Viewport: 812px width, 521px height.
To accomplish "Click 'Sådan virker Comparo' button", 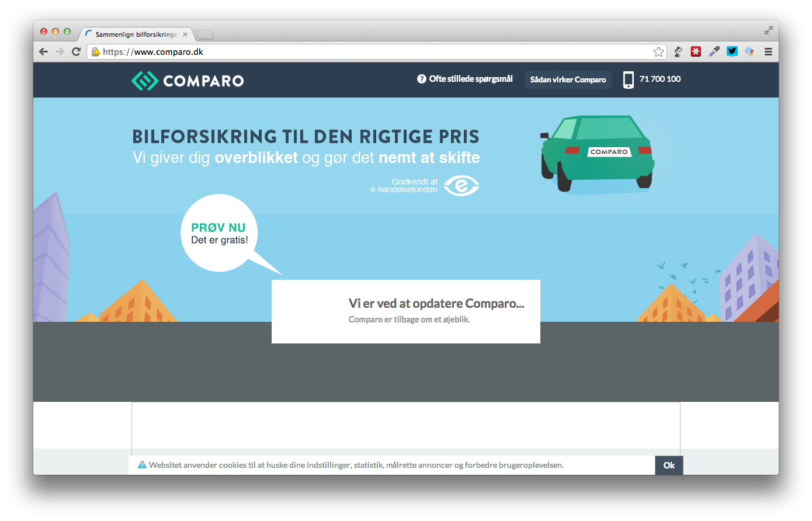I will [x=568, y=80].
